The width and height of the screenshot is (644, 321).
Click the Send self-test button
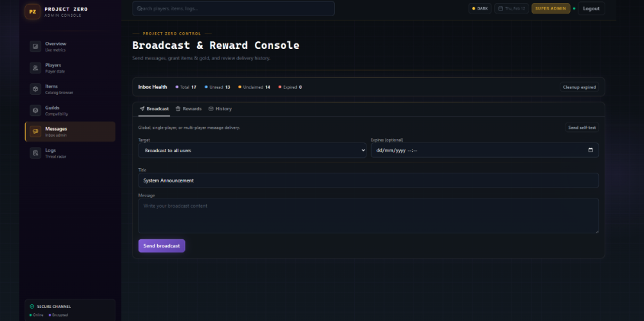[x=581, y=128]
